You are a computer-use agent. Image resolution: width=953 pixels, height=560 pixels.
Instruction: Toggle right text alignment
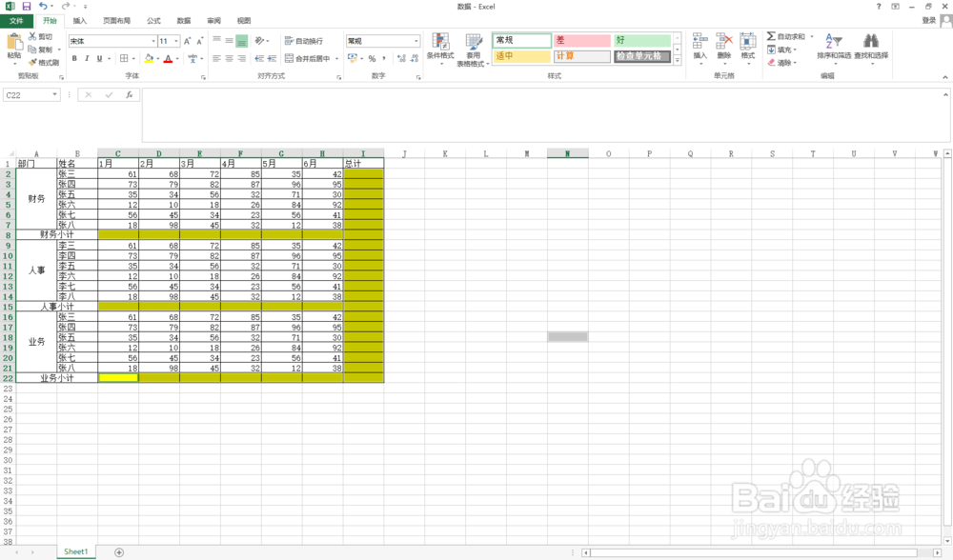pos(242,58)
